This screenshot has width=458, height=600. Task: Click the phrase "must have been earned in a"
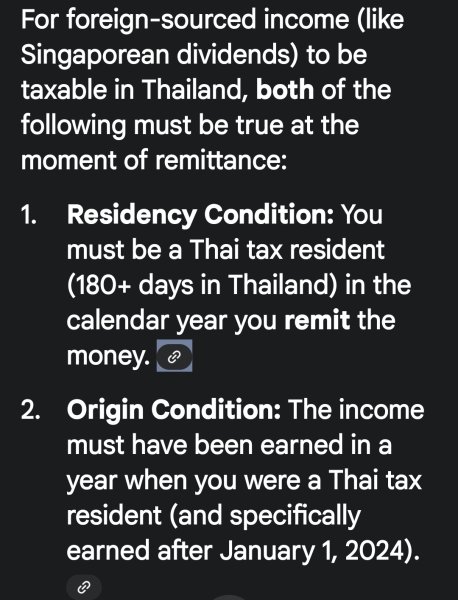(229, 445)
